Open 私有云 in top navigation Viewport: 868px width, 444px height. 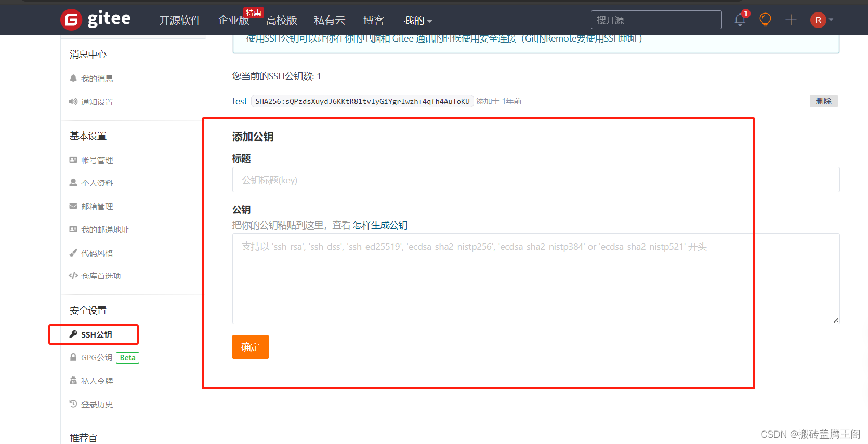click(330, 20)
